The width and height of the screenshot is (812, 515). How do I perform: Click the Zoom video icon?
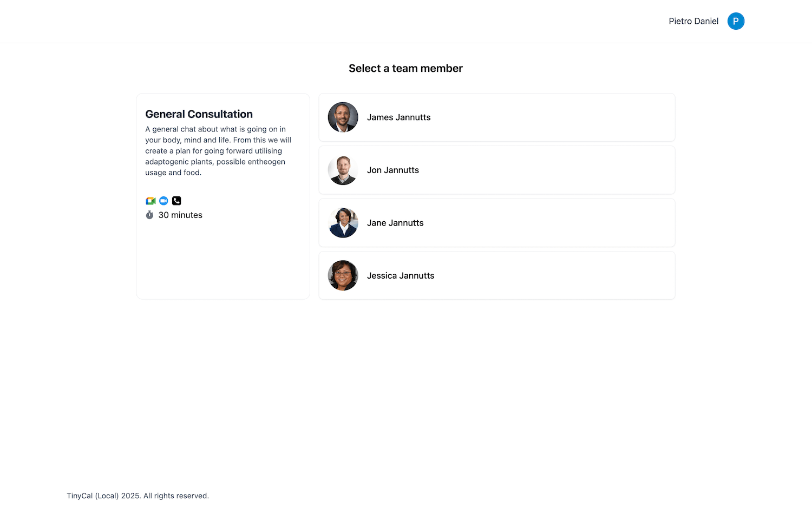click(x=163, y=201)
